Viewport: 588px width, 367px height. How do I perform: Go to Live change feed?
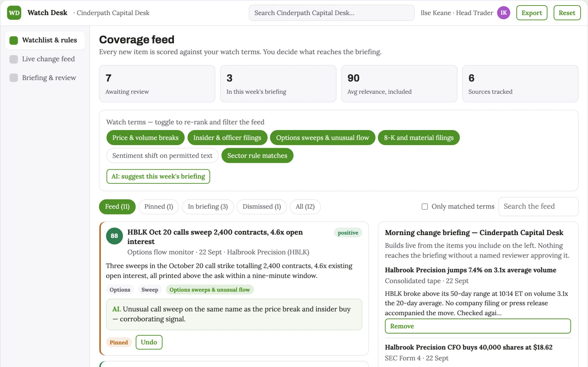(x=45, y=59)
